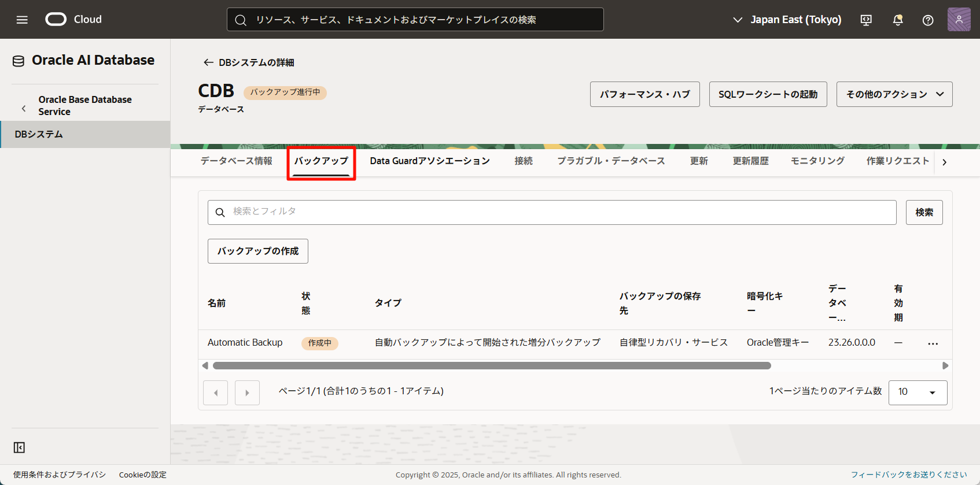
Task: Open the help question mark menu
Action: tap(928, 20)
